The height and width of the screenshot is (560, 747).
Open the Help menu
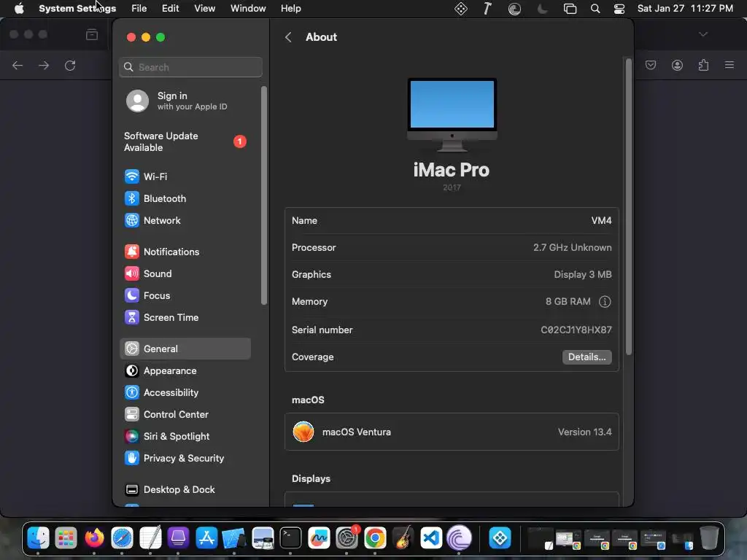pyautogui.click(x=290, y=9)
